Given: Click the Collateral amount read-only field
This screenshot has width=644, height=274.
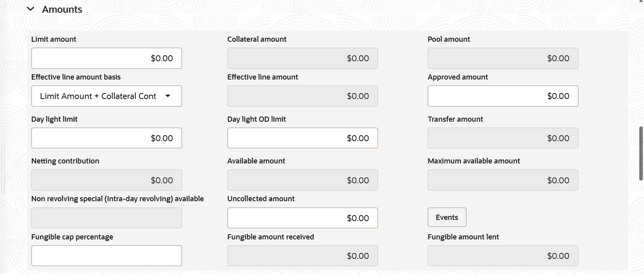Looking at the screenshot, I should coord(302,58).
